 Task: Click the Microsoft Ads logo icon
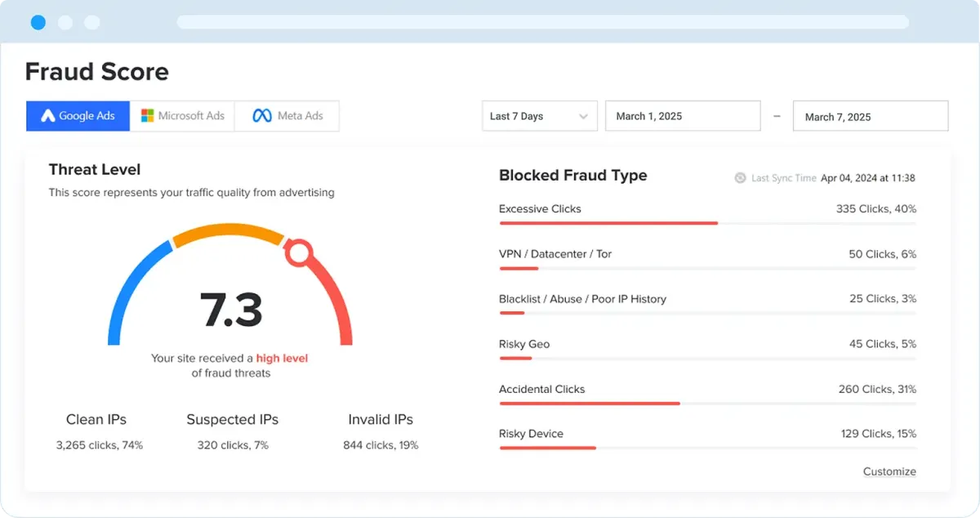pos(147,116)
